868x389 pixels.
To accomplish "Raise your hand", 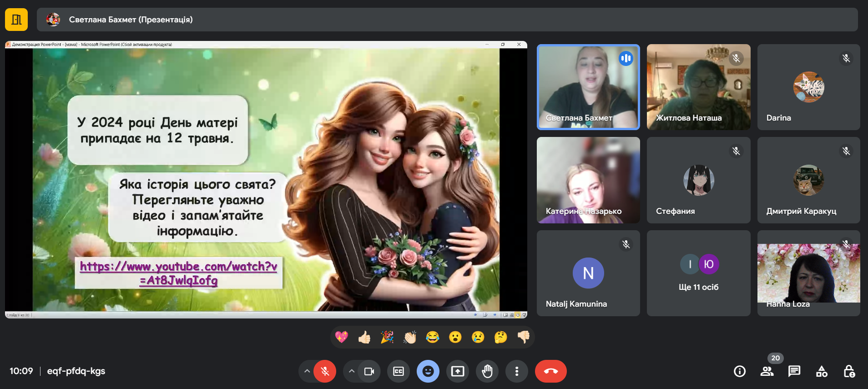I will (487, 371).
